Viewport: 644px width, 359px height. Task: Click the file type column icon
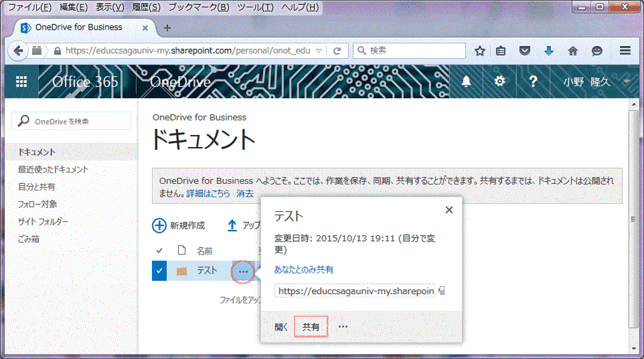coord(181,250)
